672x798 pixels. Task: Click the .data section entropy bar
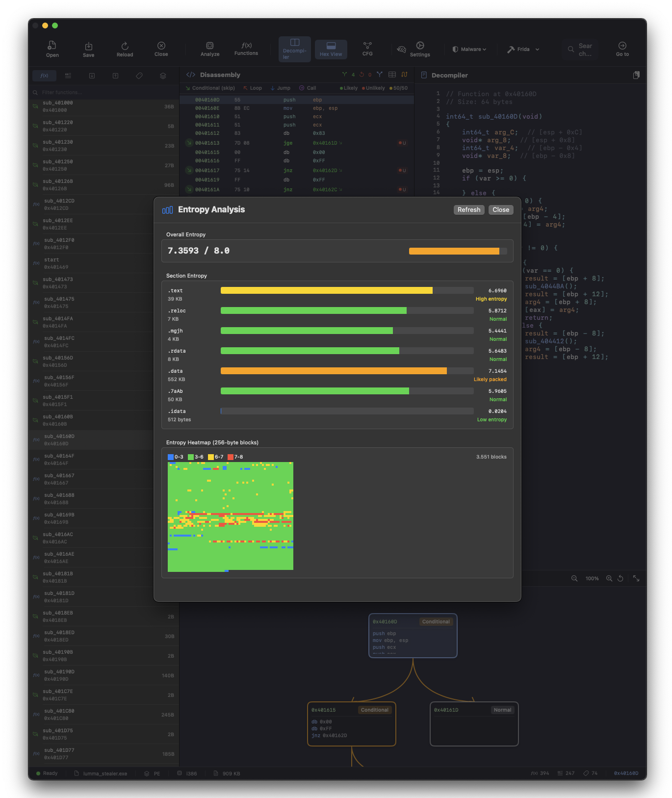coord(347,371)
